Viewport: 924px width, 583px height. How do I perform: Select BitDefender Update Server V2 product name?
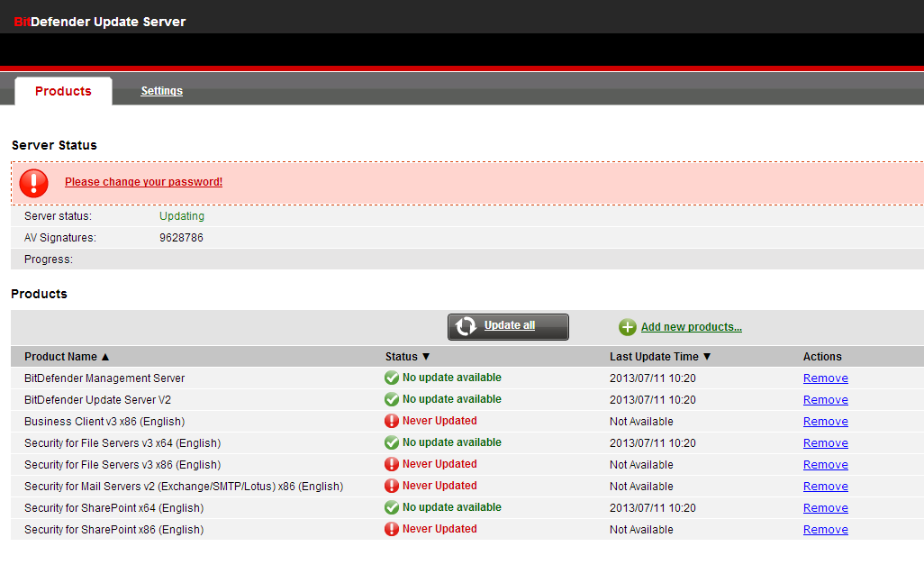click(97, 400)
